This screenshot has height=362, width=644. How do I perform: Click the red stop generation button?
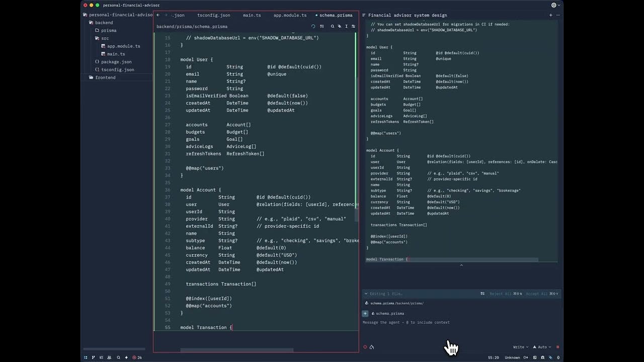tap(557, 347)
